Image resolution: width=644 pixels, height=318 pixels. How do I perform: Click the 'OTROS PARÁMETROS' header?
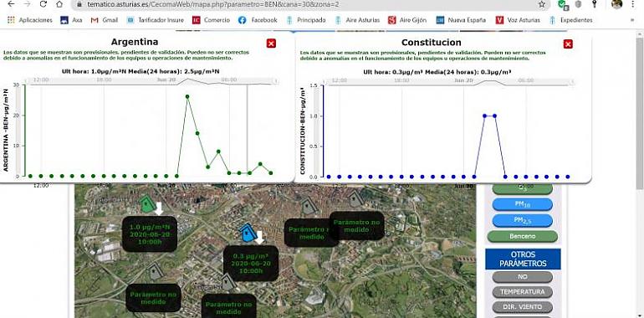[x=522, y=259]
